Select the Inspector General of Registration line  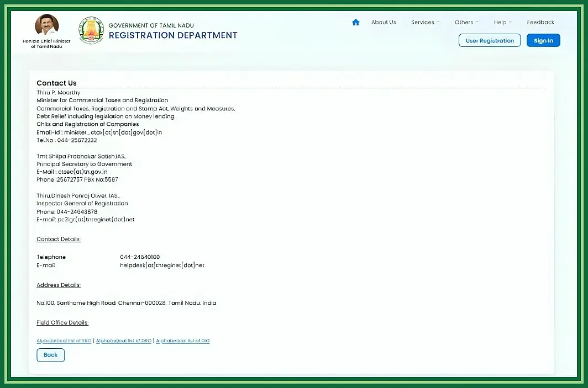(x=82, y=203)
